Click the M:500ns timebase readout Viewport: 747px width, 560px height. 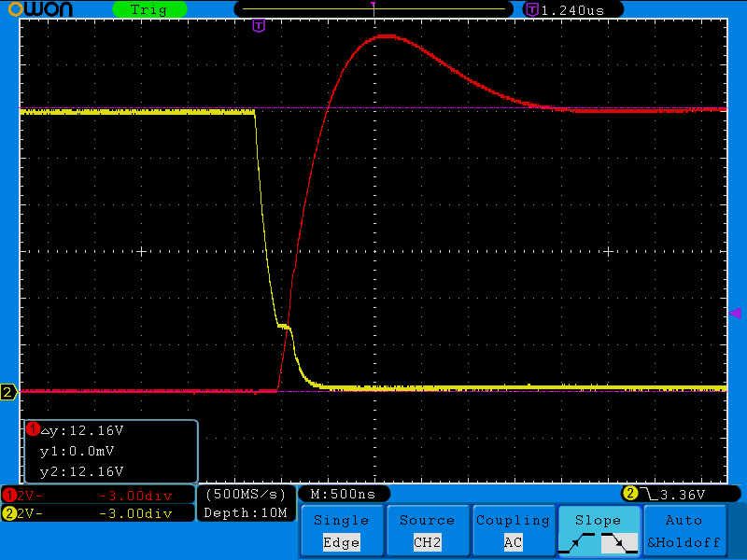pyautogui.click(x=343, y=495)
